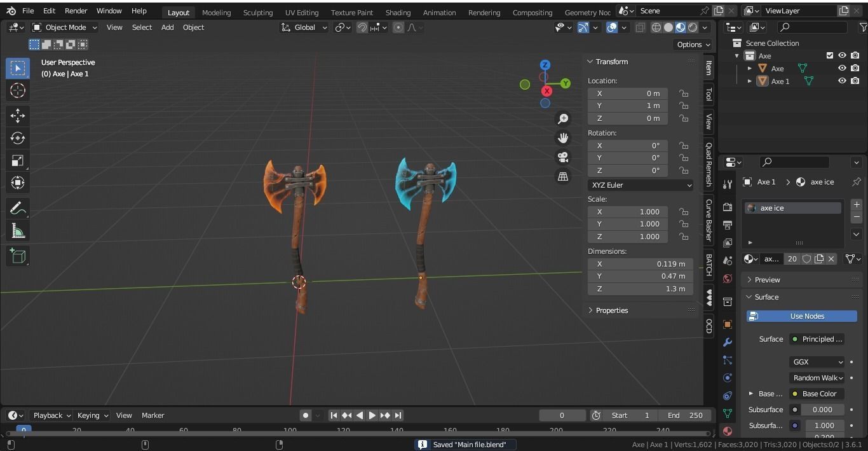Click the Scale X value field
The height and width of the screenshot is (451, 868).
click(x=628, y=212)
